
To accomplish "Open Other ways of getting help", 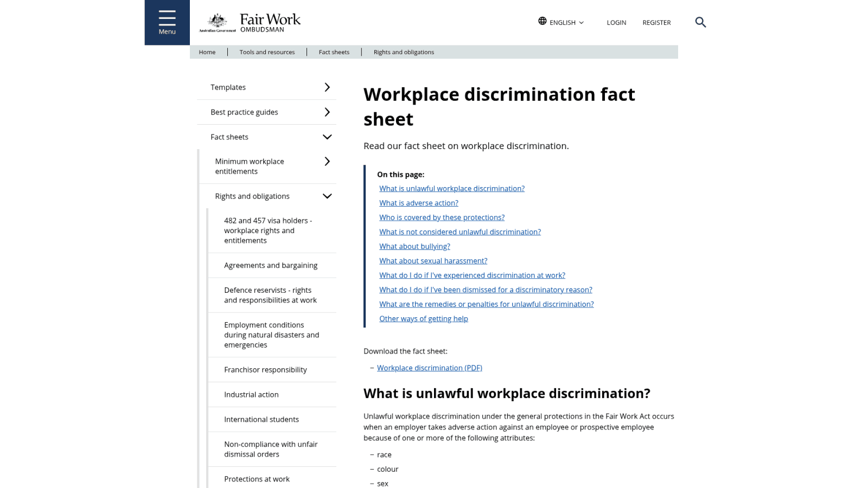I will [424, 319].
